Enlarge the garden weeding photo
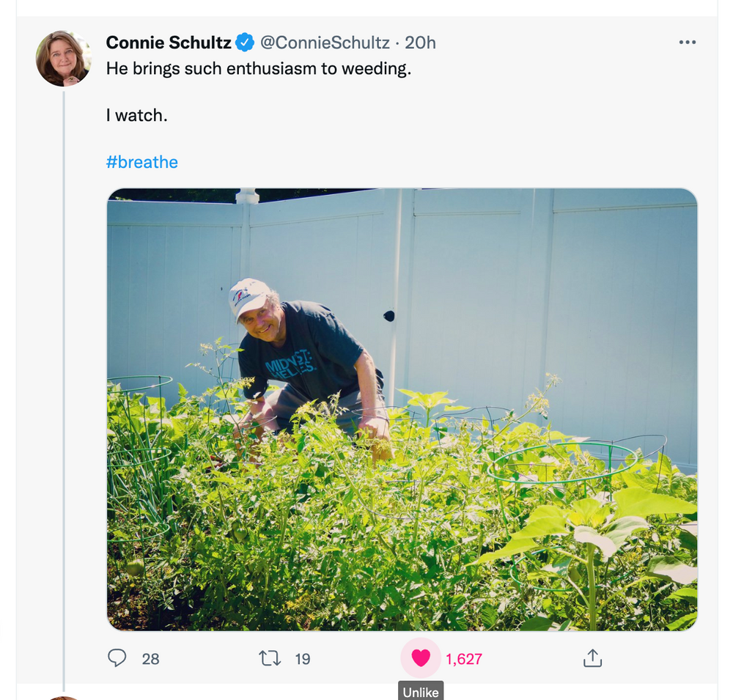The image size is (733, 700). (402, 409)
